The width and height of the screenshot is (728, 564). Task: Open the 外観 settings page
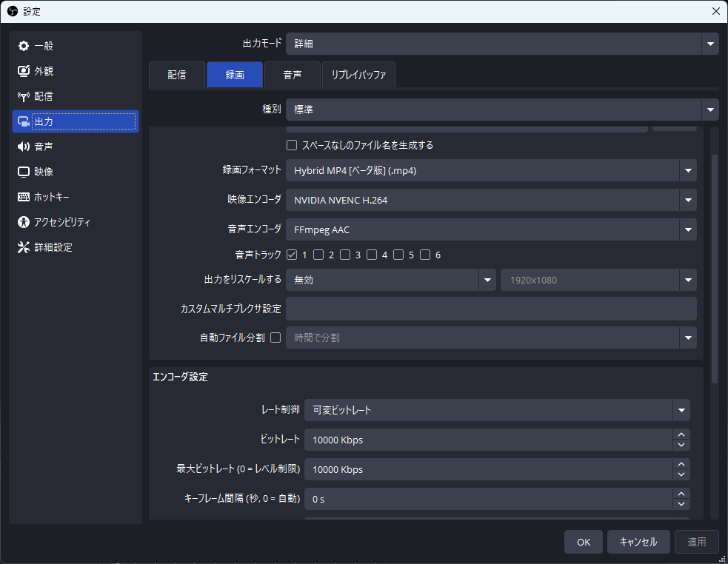(x=76, y=71)
